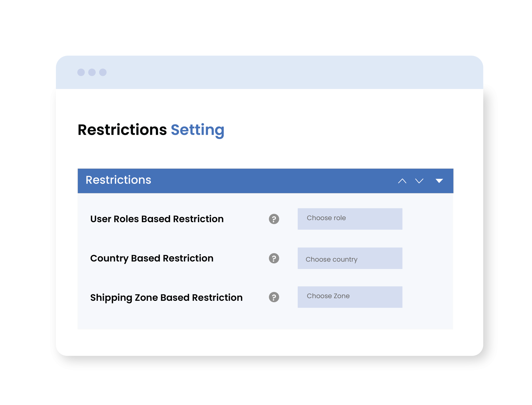The image size is (532, 405).
Task: Select the User Roles Based Restriction label
Action: pos(157,219)
